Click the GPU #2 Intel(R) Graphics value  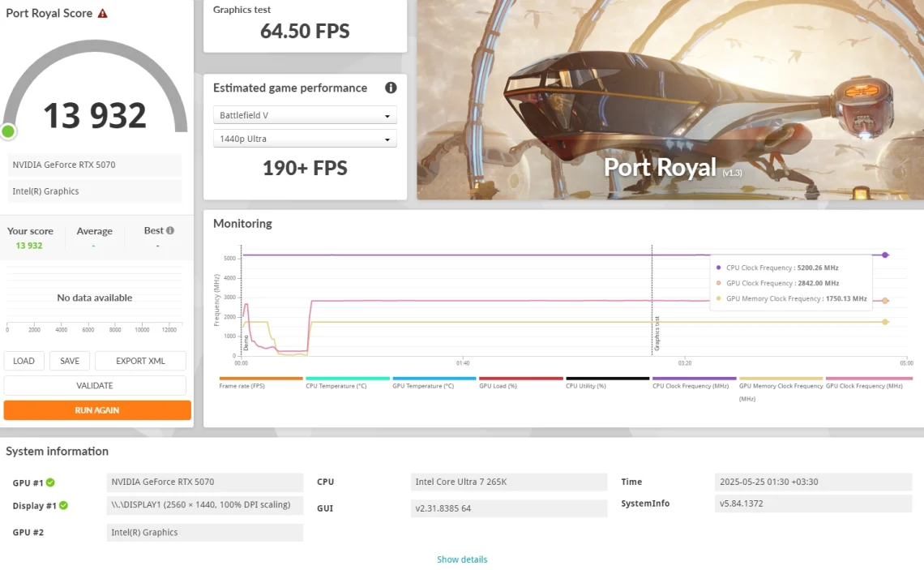pyautogui.click(x=204, y=532)
